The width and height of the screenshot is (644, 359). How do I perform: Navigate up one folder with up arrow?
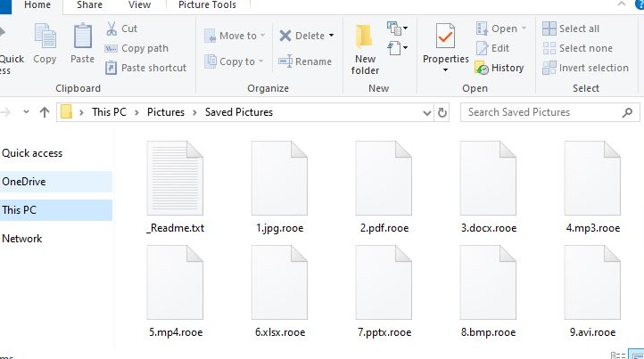tap(45, 112)
